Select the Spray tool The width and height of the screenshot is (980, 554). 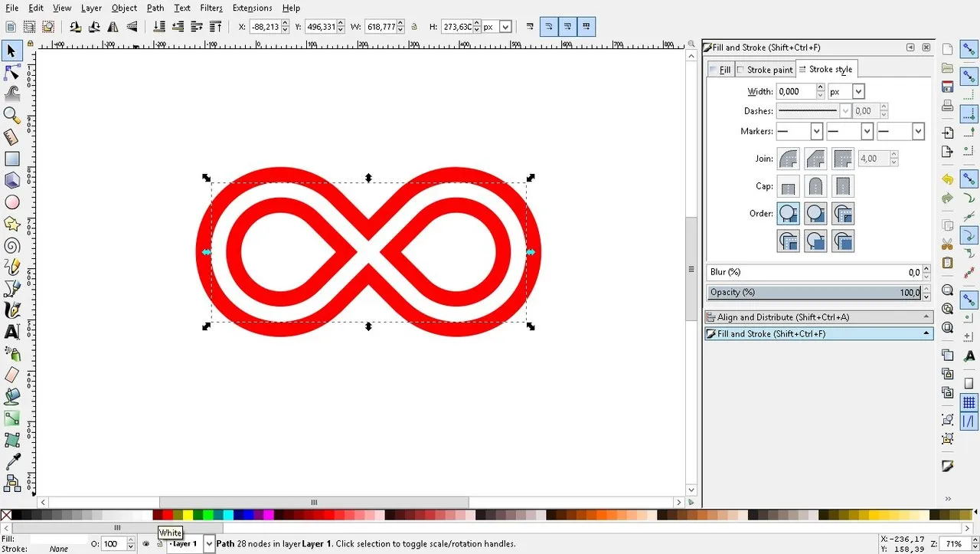tap(11, 353)
